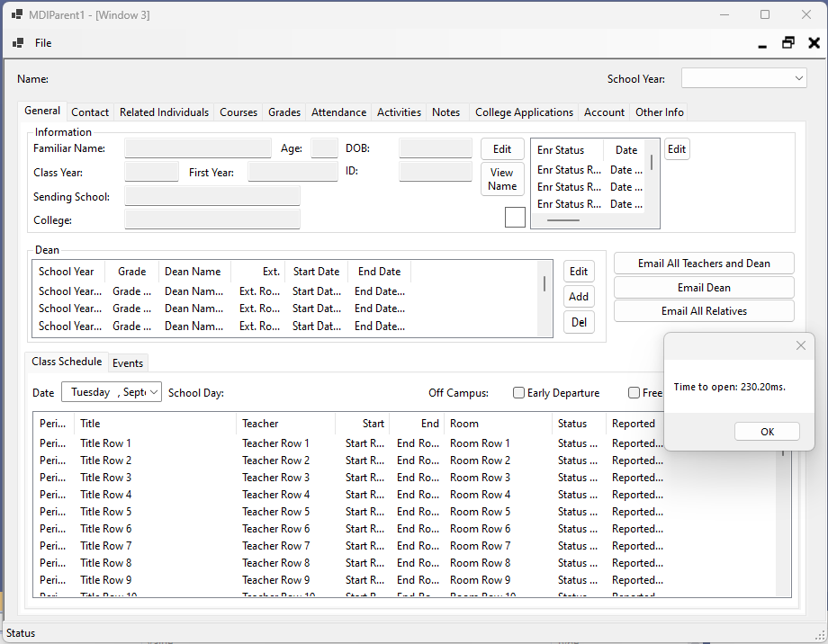Image resolution: width=828 pixels, height=644 pixels.
Task: Click the Enr Status column header
Action: pos(568,150)
